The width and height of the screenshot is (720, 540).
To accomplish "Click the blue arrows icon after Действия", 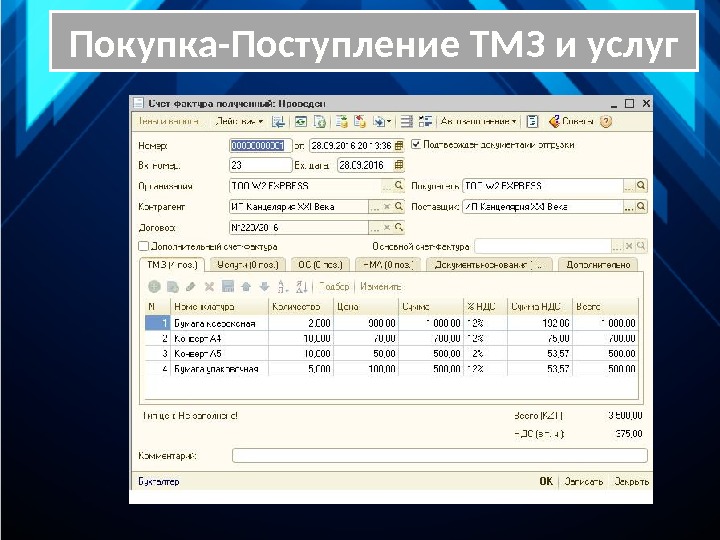I will pyautogui.click(x=278, y=122).
